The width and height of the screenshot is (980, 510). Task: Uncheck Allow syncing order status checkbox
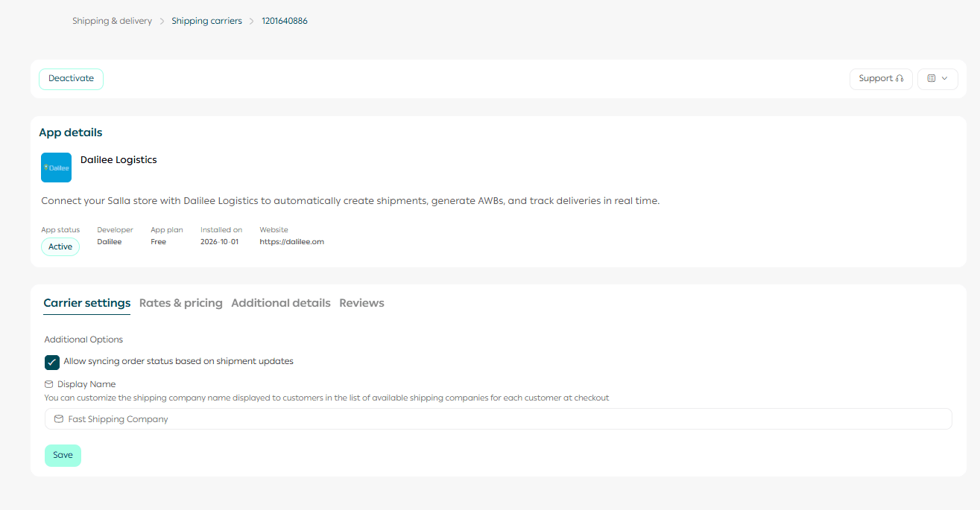[x=52, y=363]
